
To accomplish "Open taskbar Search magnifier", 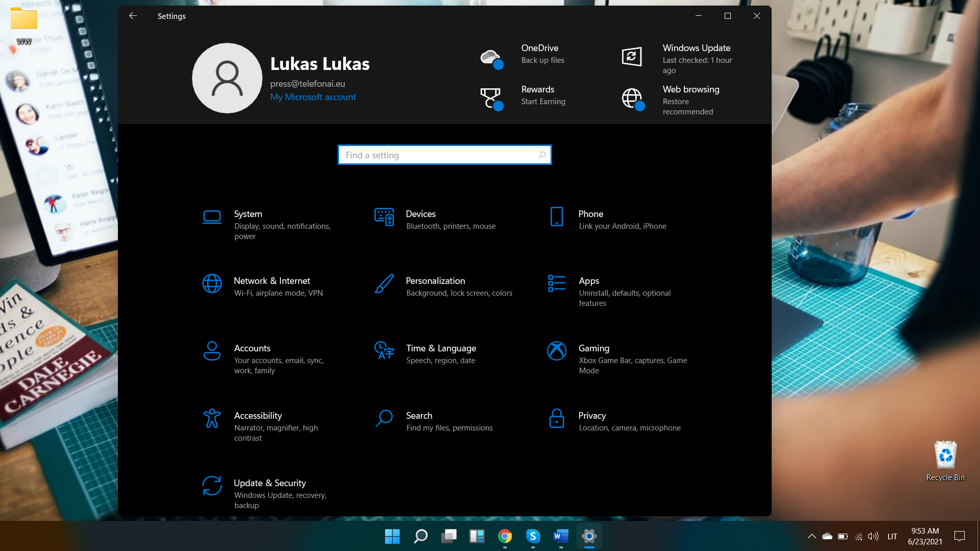I will (x=420, y=536).
